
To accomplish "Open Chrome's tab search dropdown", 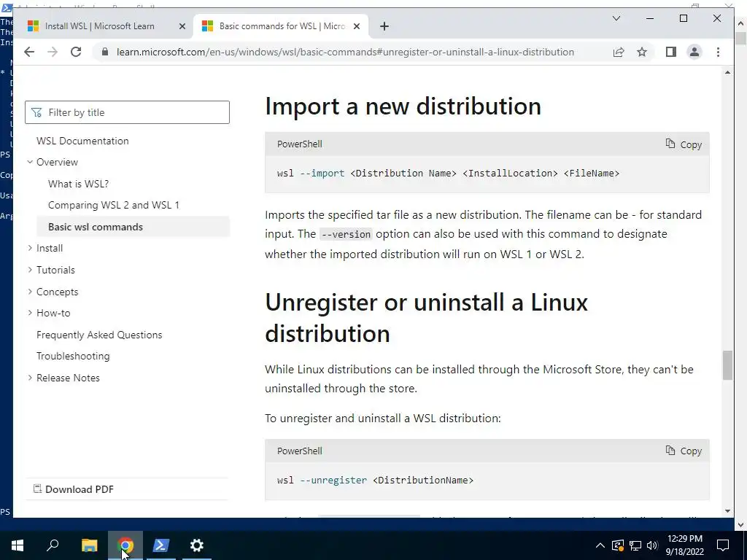I will [x=616, y=18].
